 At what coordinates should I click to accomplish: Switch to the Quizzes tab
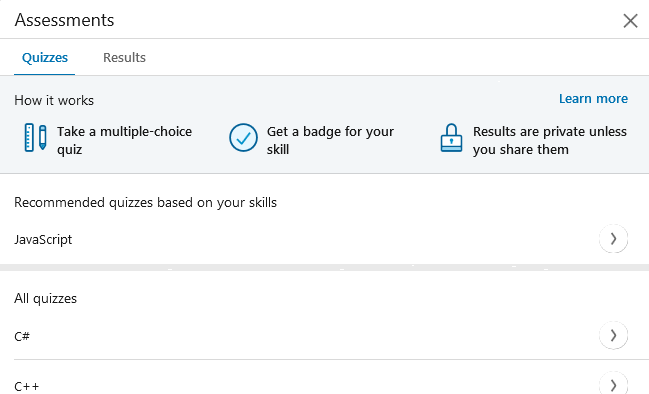pyautogui.click(x=45, y=58)
